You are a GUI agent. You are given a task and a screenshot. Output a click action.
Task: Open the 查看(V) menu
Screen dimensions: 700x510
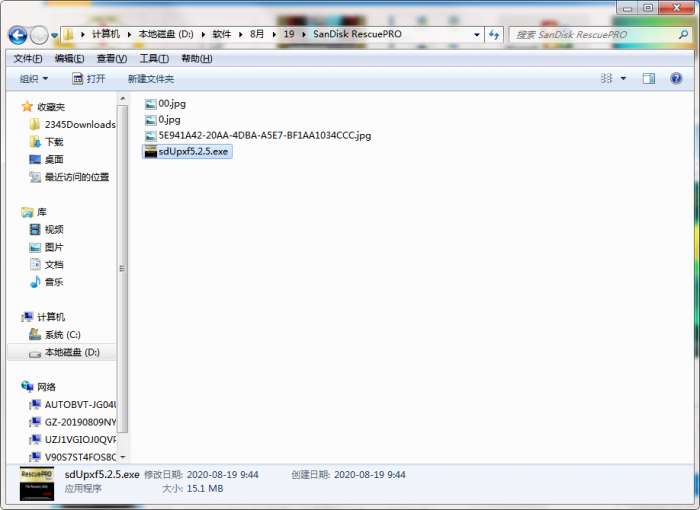click(x=112, y=59)
